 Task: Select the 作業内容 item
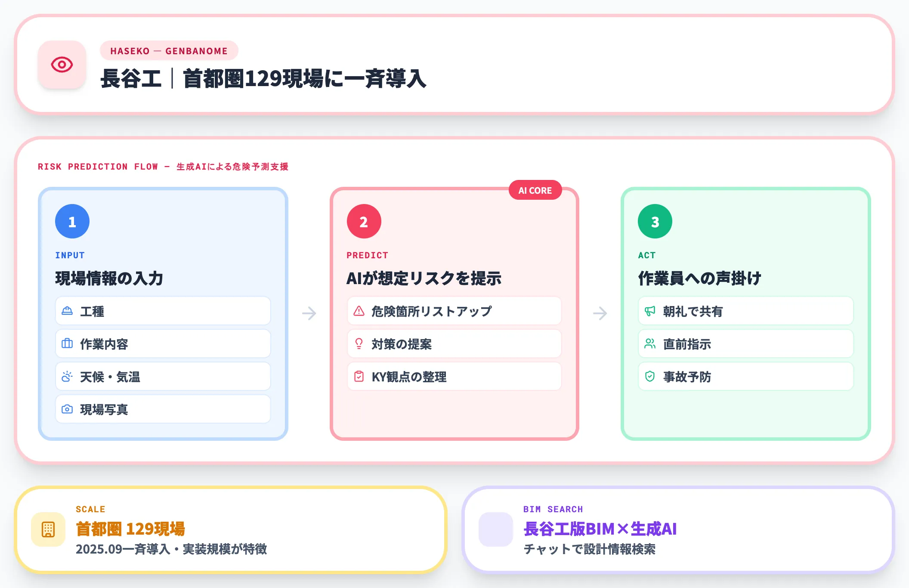point(163,344)
